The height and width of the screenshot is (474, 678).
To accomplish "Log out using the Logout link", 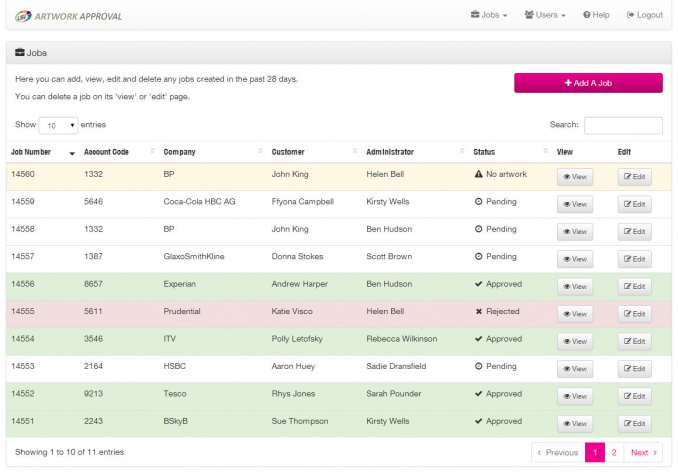I will click(x=645, y=15).
